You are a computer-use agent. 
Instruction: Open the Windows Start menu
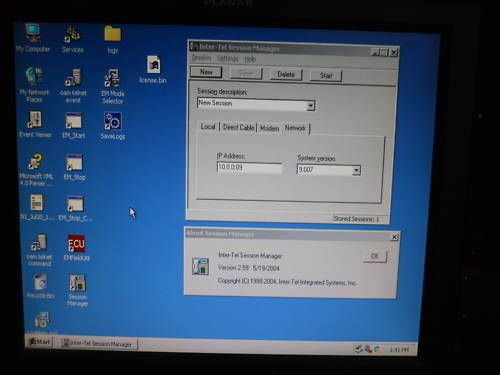pos(39,342)
